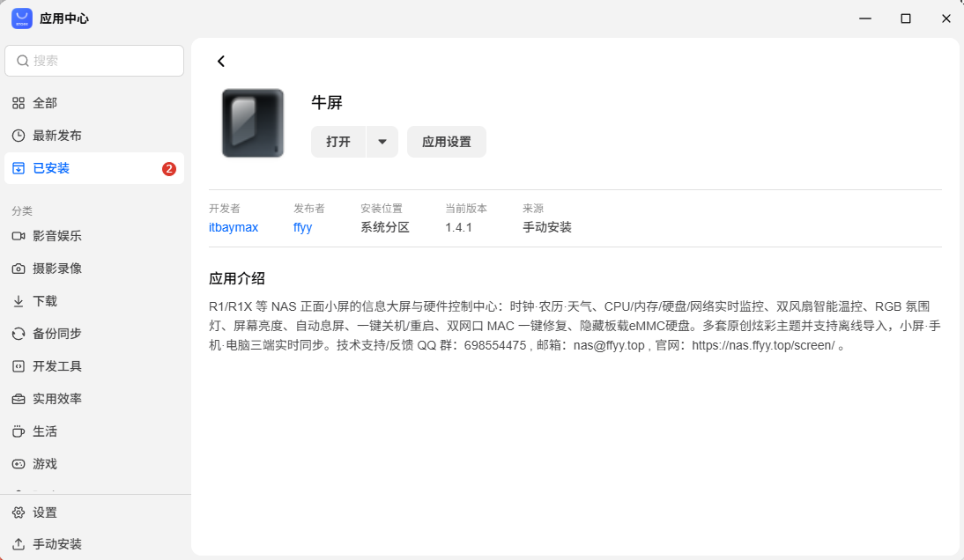Open the 全部 category

click(x=94, y=103)
